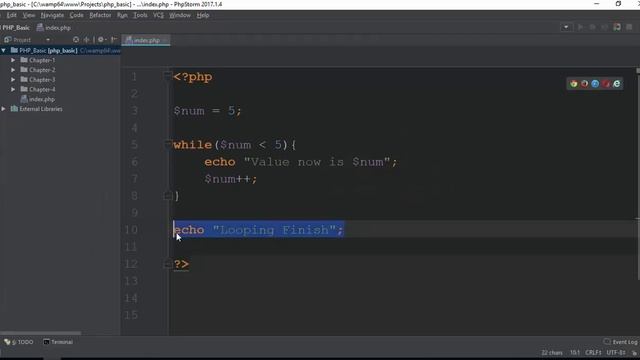This screenshot has width=640, height=360.
Task: Click line number 3 in gutter
Action: [x=134, y=111]
